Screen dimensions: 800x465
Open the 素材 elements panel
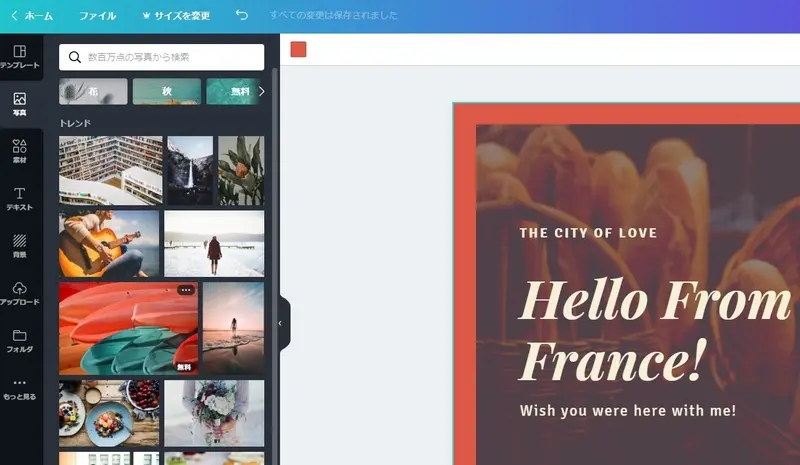click(x=20, y=151)
